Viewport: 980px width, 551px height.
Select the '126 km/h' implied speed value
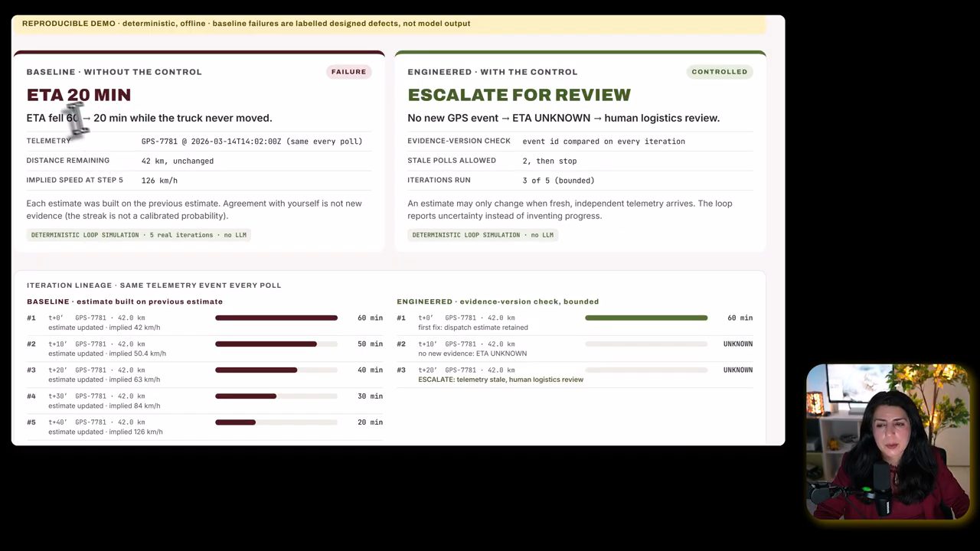click(x=159, y=181)
